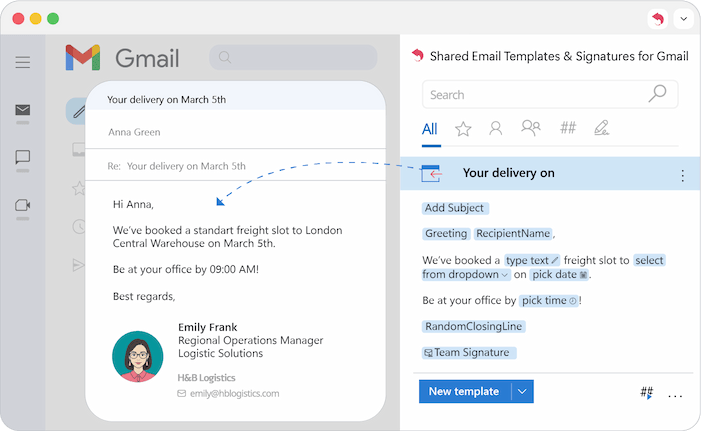The width and height of the screenshot is (701, 431).
Task: Switch to the All templates tab
Action: point(430,129)
